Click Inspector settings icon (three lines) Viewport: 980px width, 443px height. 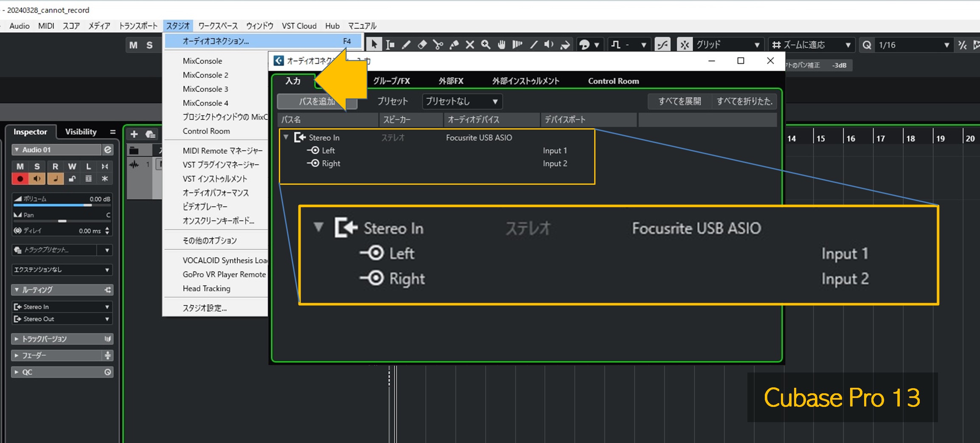coord(112,132)
